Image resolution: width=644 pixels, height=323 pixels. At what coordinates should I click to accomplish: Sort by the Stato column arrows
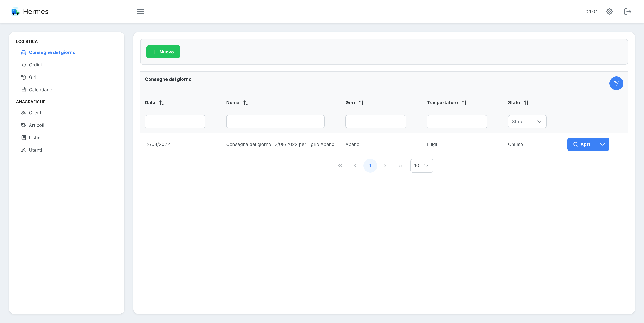(x=526, y=103)
